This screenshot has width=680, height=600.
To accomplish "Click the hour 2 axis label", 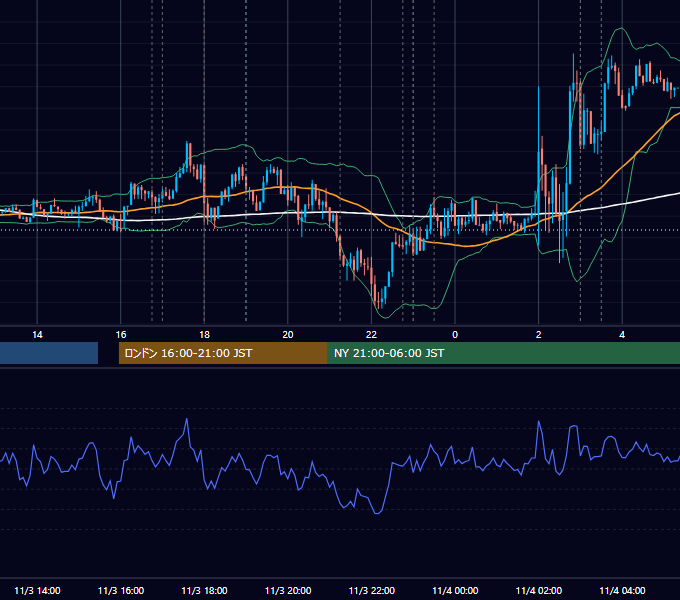I will click(x=539, y=335).
